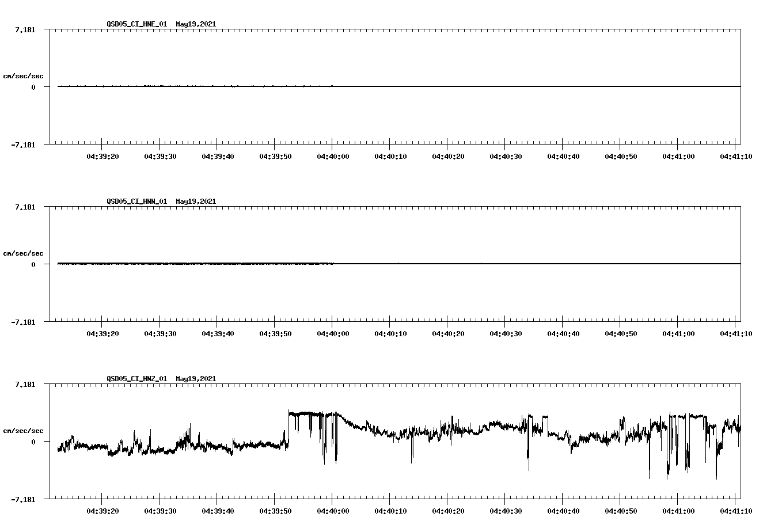
Task: Select the -7.181 lower amplitude limit on HNZ plot
Action: pyautogui.click(x=23, y=500)
